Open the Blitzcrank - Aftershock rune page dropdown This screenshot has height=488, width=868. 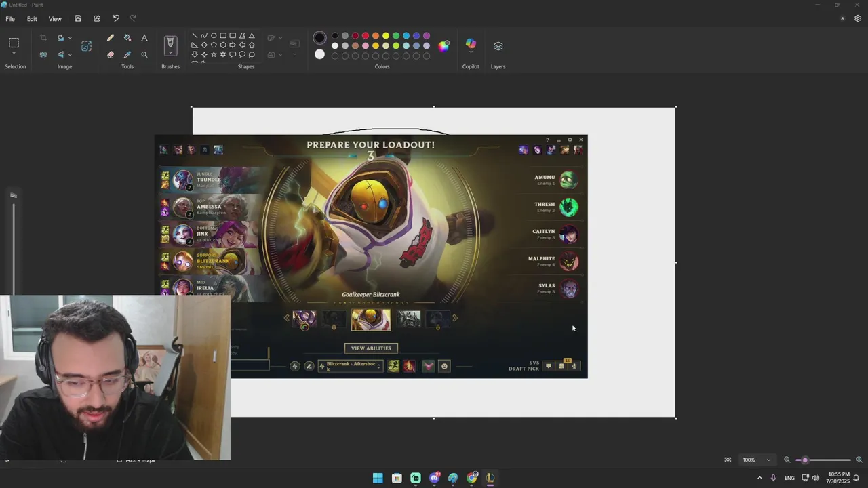coord(351,366)
